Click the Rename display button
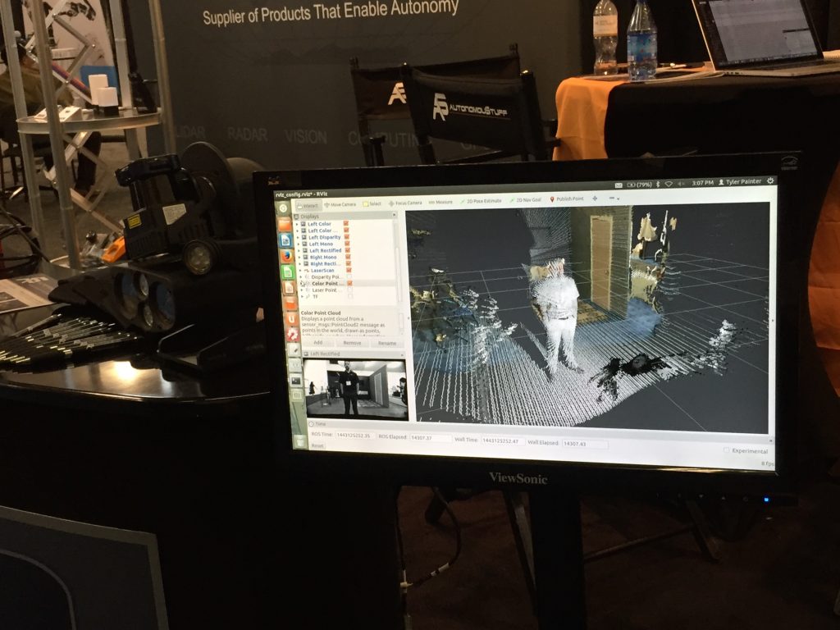 (x=387, y=343)
